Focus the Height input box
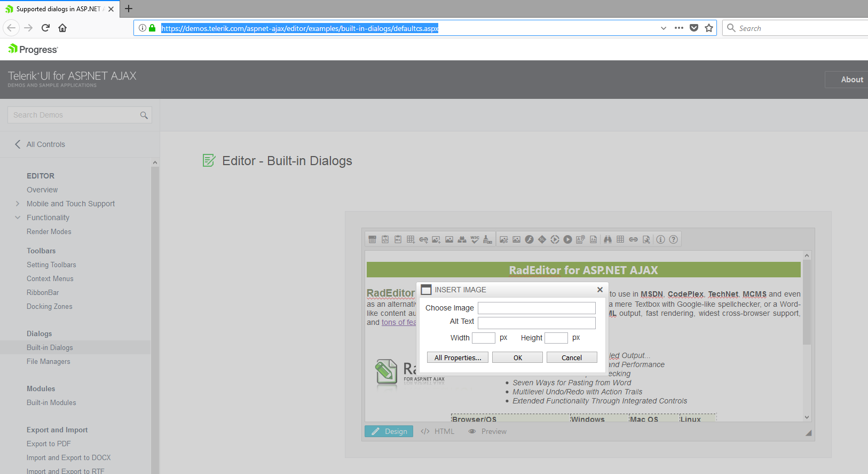This screenshot has height=474, width=868. [x=556, y=338]
